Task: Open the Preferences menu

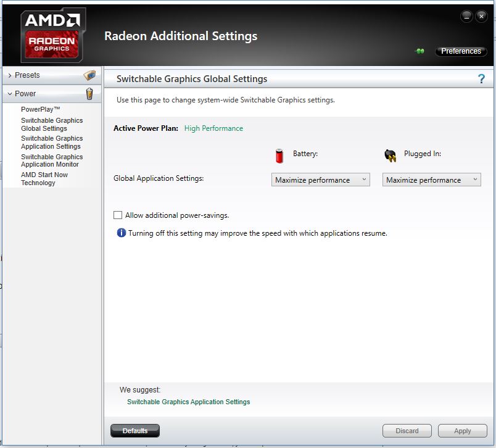Action: (461, 51)
